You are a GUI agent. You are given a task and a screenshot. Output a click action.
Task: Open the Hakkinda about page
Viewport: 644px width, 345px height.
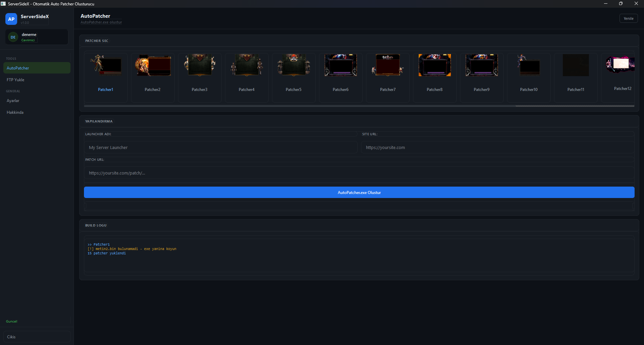pos(37,112)
